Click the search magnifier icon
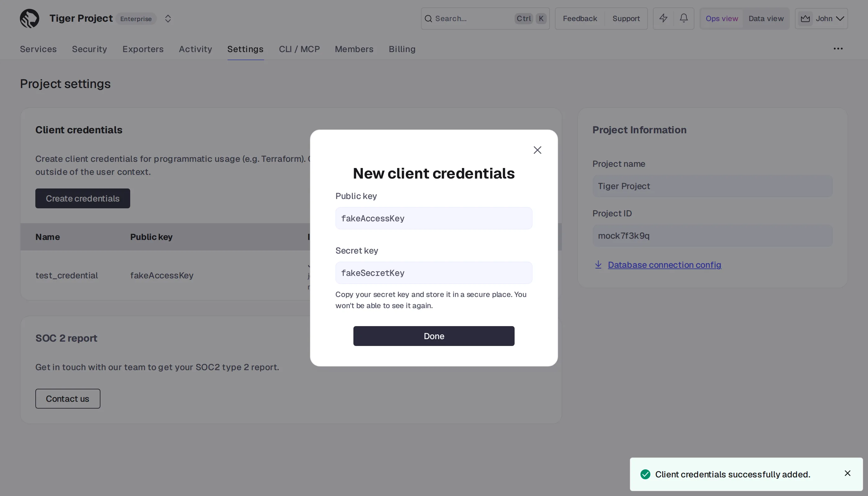Image resolution: width=868 pixels, height=496 pixels. [x=428, y=18]
